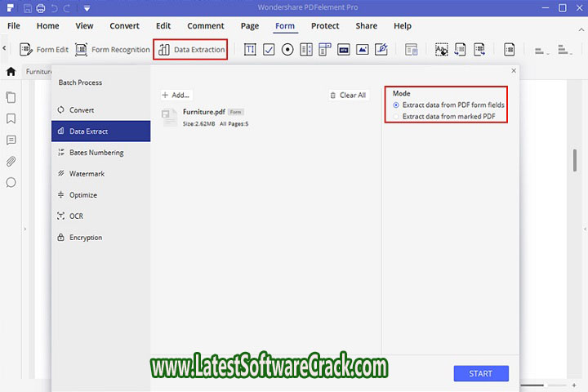Go to the Page tab
This screenshot has width=588, height=392.
click(x=250, y=26)
